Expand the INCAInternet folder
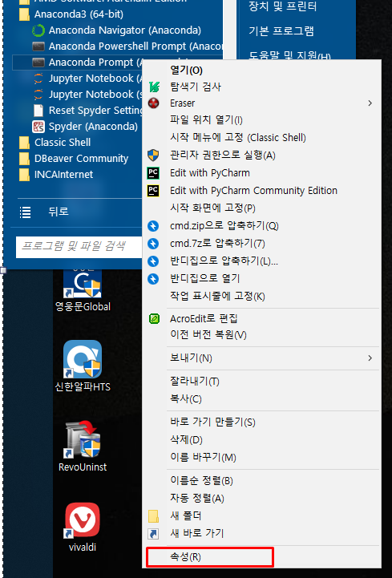This screenshot has height=578, width=392. (x=56, y=174)
